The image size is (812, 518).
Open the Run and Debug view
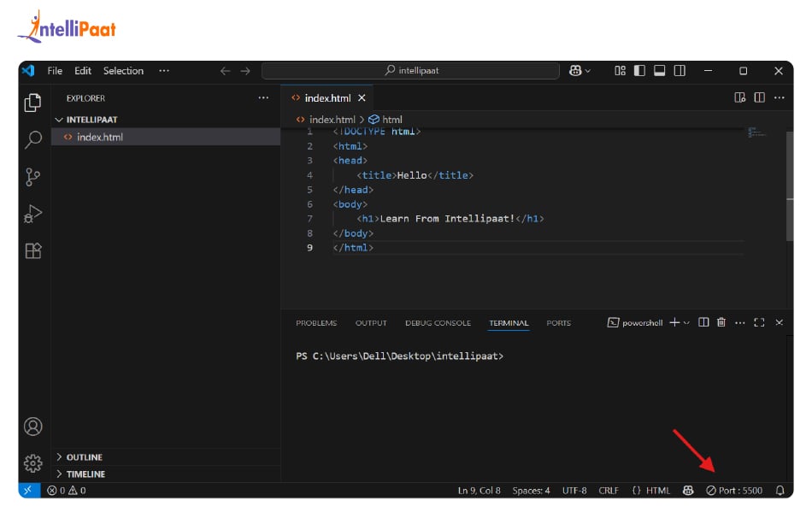click(33, 214)
